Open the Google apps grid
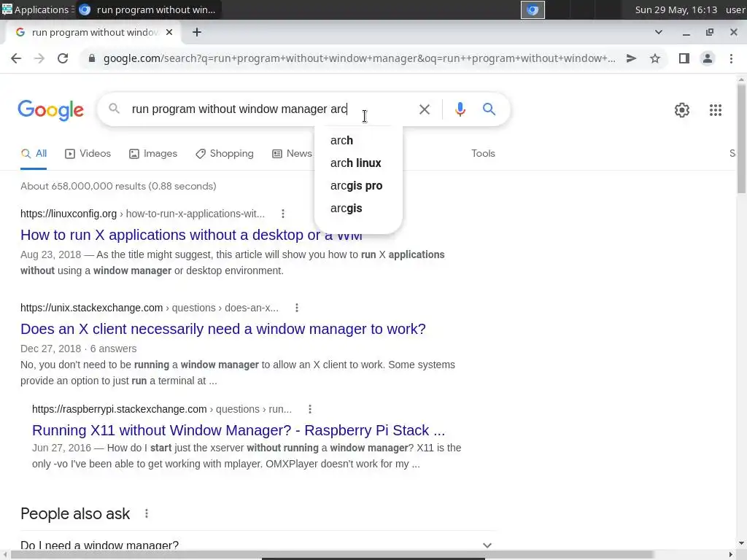The image size is (747, 560). tap(716, 110)
